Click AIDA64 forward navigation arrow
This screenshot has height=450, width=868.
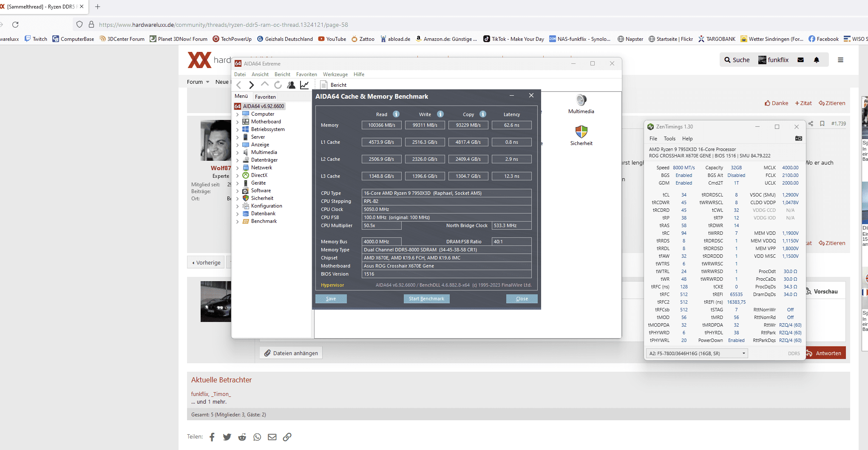tap(251, 85)
